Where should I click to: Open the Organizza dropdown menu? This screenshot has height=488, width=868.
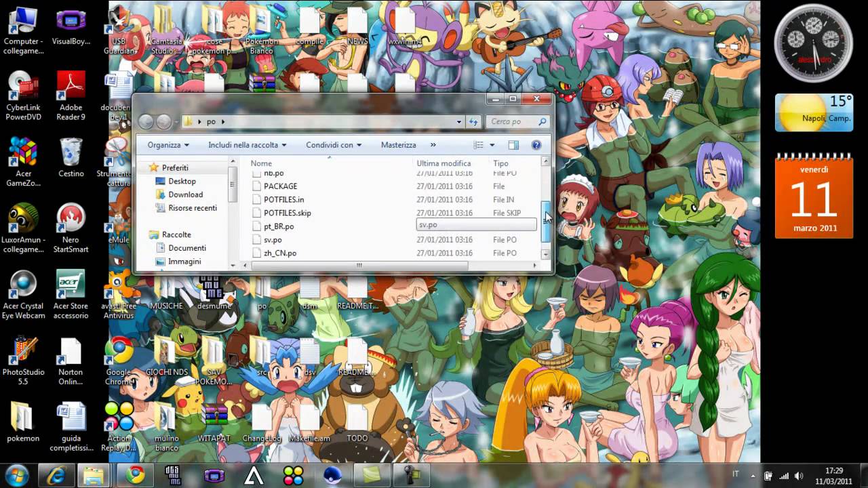click(168, 145)
